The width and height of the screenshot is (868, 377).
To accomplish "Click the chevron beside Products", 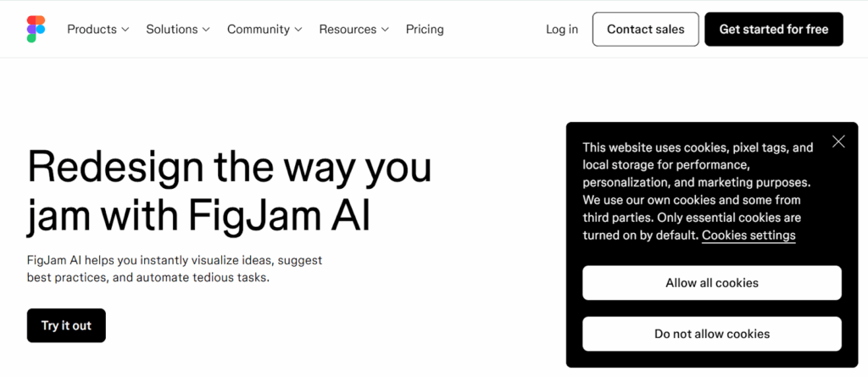I will click(x=125, y=30).
